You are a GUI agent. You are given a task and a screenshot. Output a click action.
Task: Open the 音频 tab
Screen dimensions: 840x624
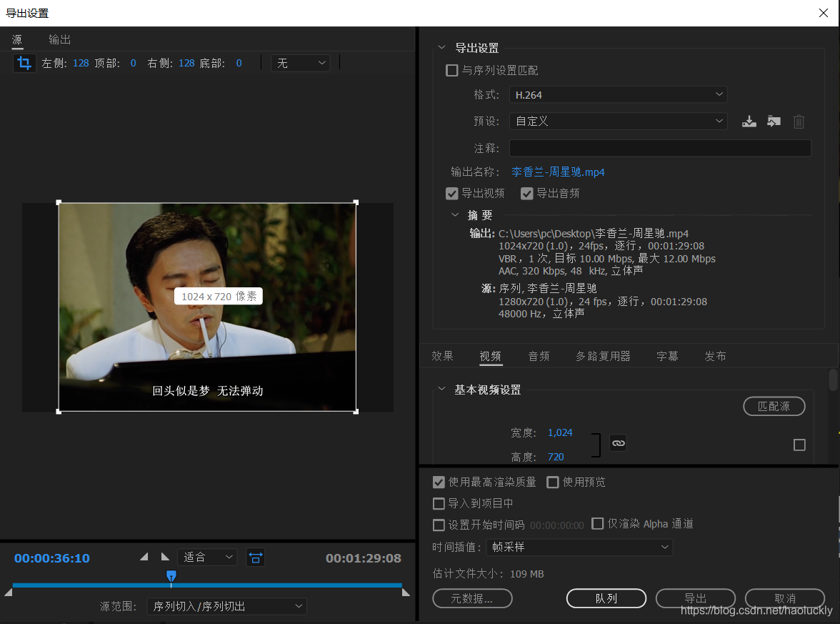point(539,356)
